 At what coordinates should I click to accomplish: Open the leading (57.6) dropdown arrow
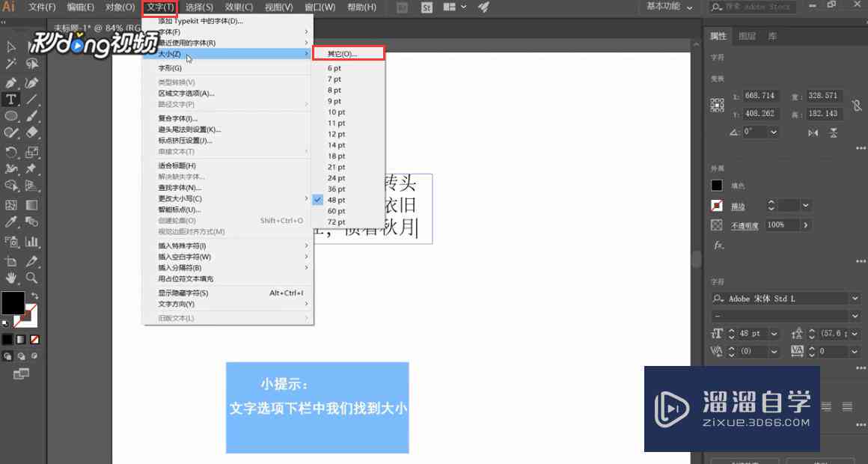coord(855,334)
